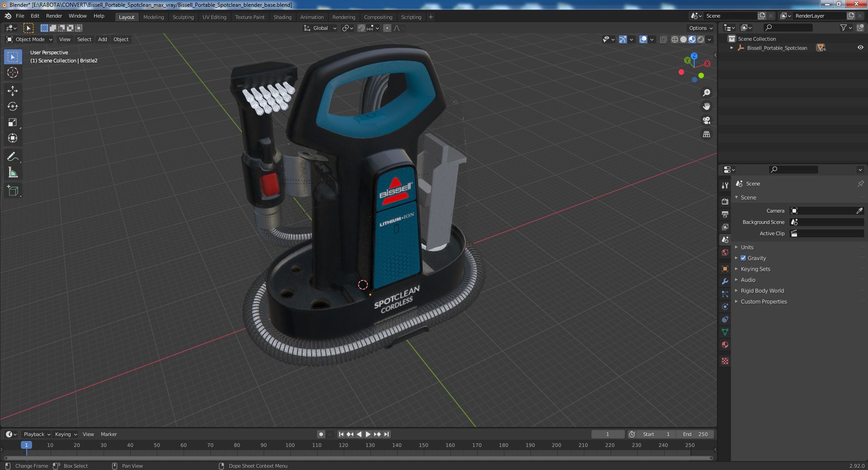
Task: Switch to the Modeling workspace tab
Action: [x=153, y=17]
